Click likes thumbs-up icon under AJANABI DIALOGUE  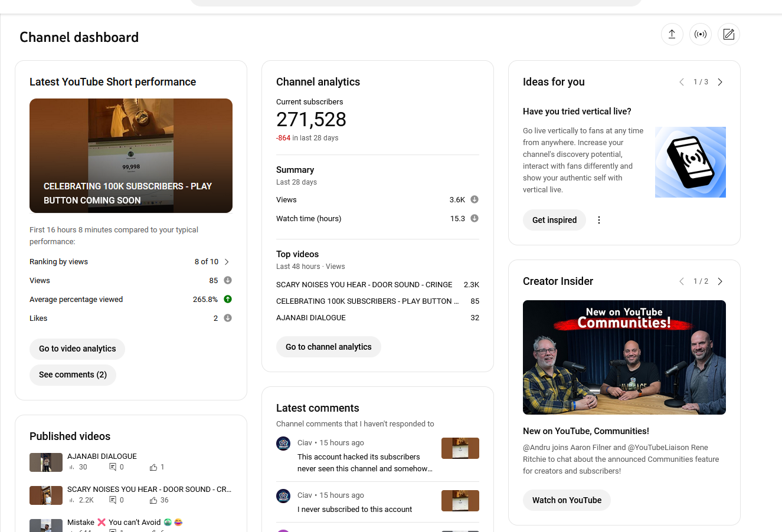click(x=153, y=467)
